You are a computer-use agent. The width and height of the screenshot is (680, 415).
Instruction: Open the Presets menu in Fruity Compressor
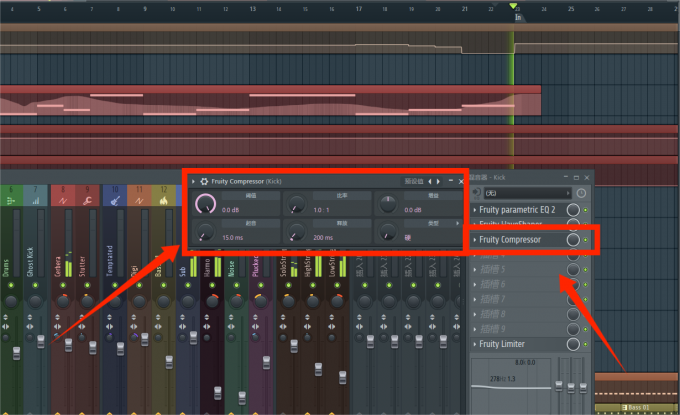[414, 181]
